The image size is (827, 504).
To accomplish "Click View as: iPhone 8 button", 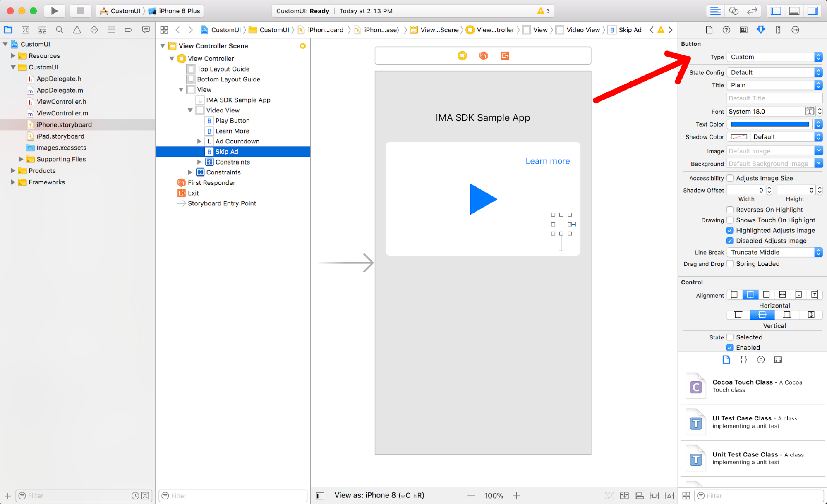I will tap(379, 495).
